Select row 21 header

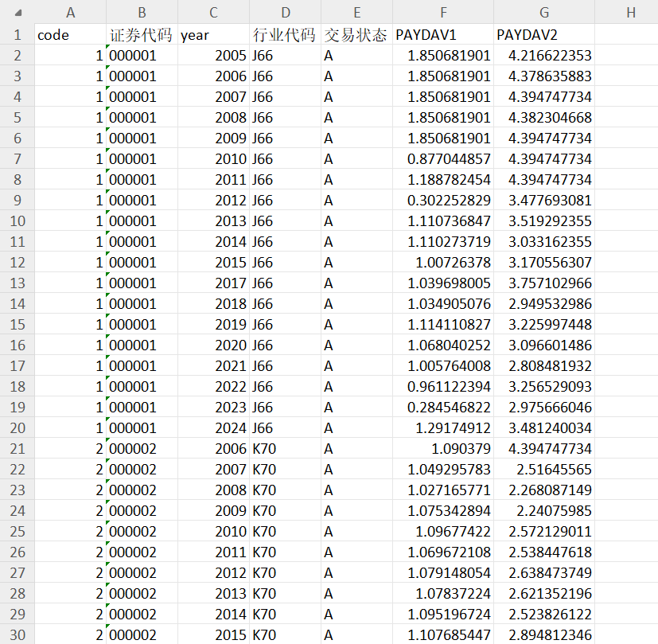[x=18, y=448]
